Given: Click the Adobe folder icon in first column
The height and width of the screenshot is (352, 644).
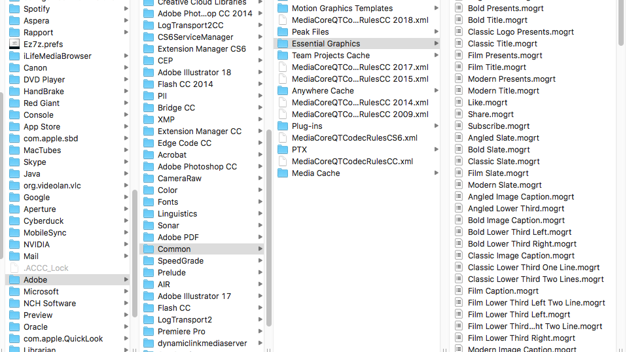Looking at the screenshot, I should tap(14, 280).
